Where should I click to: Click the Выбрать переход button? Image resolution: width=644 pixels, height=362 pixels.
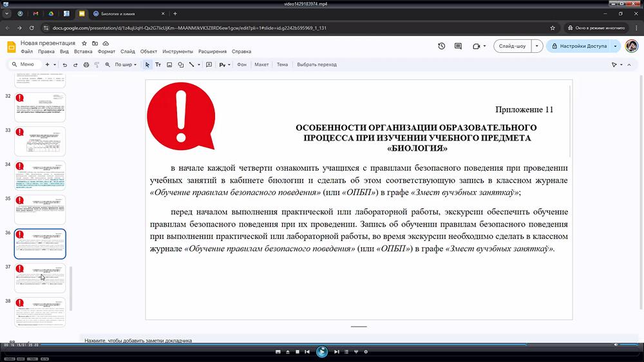point(316,65)
